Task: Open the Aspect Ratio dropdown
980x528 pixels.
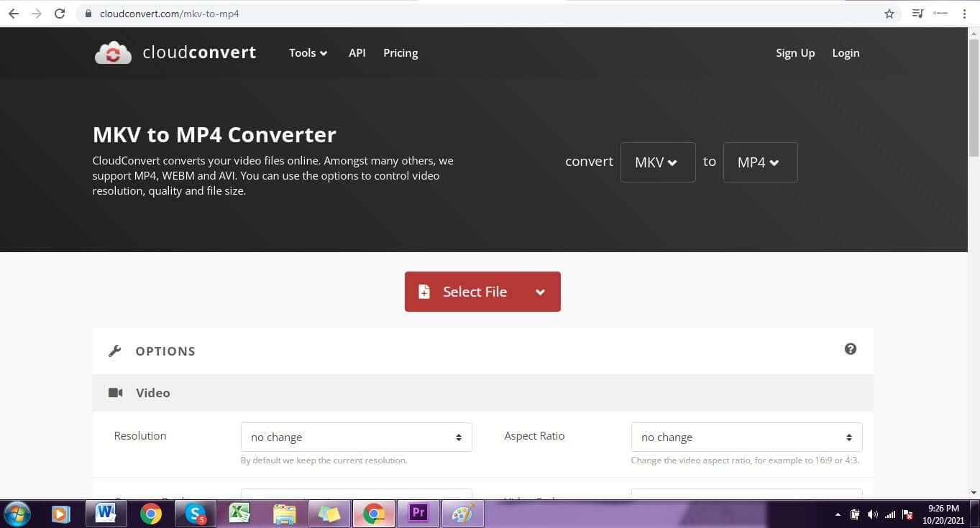Action: pos(746,437)
